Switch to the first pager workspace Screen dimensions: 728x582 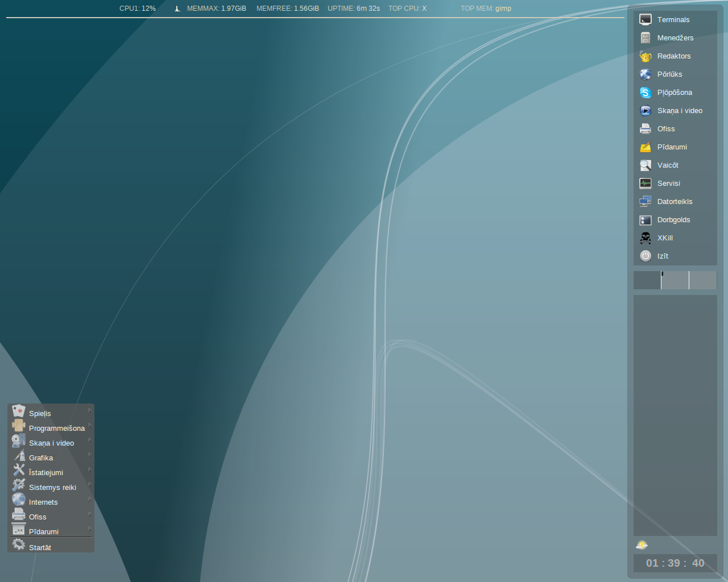tap(647, 280)
